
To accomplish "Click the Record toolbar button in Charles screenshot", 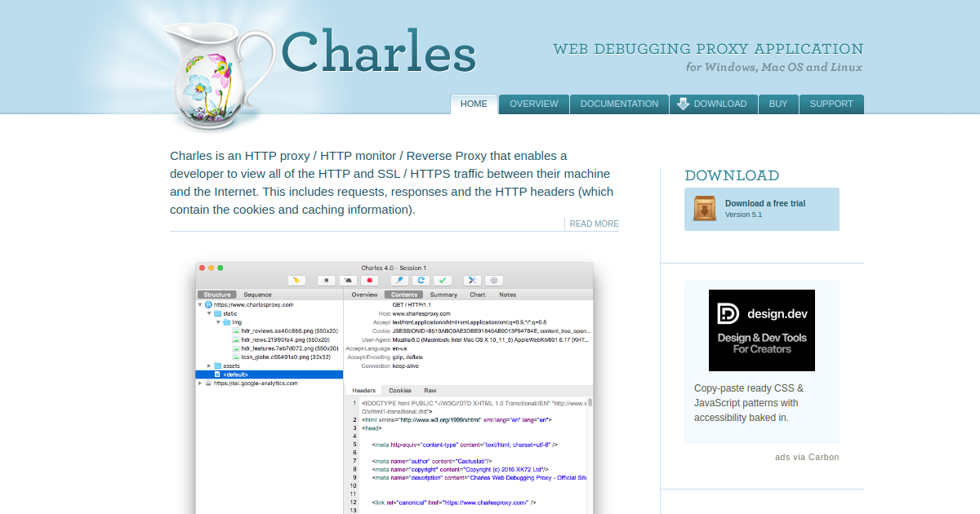I will pos(326,280).
